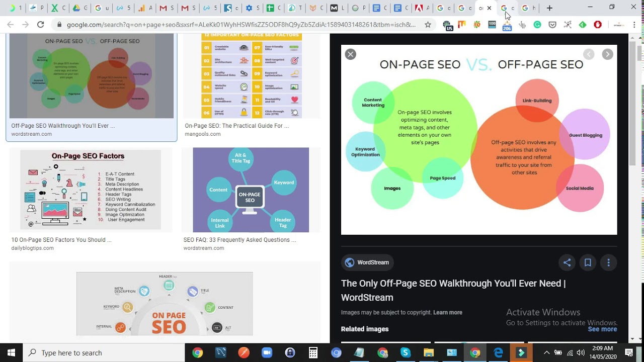Open the green diamond extension icon

point(583,24)
